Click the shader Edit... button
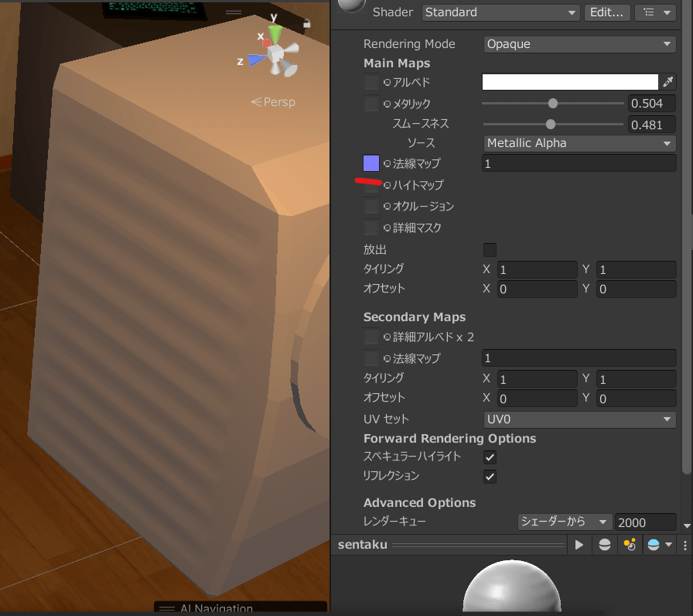 click(x=607, y=12)
